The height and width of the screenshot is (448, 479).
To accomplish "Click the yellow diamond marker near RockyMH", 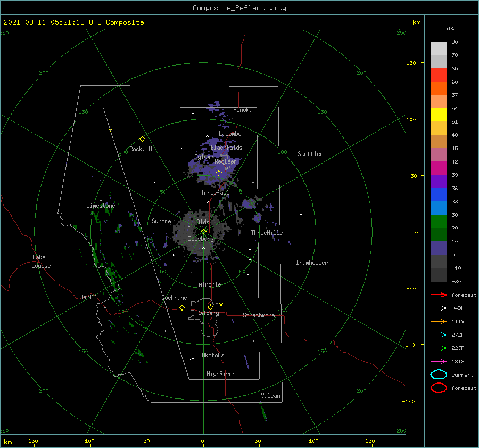I will (x=142, y=139).
